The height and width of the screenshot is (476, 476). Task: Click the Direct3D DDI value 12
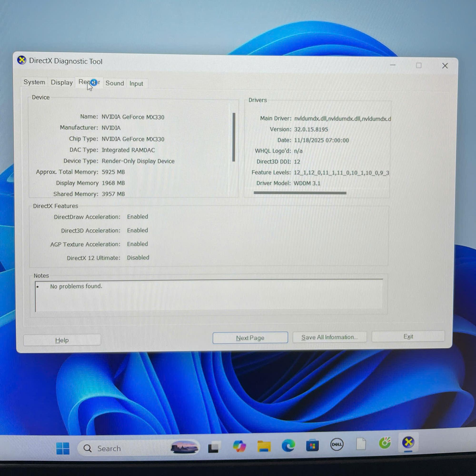click(297, 162)
